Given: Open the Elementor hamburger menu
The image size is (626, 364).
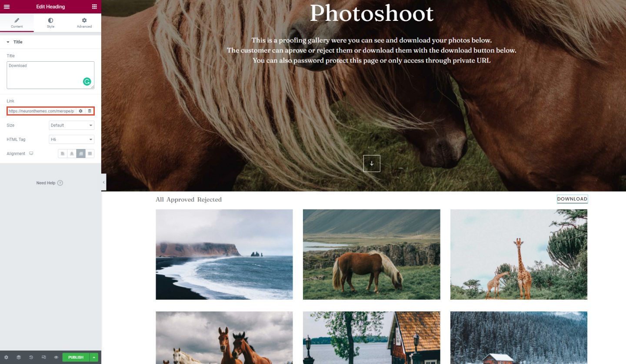Looking at the screenshot, I should pyautogui.click(x=7, y=7).
